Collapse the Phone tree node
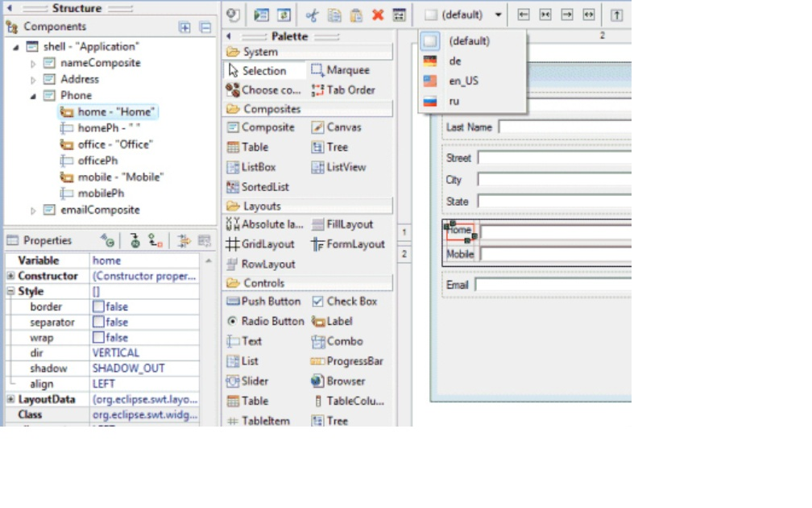The image size is (812, 508). click(x=33, y=96)
